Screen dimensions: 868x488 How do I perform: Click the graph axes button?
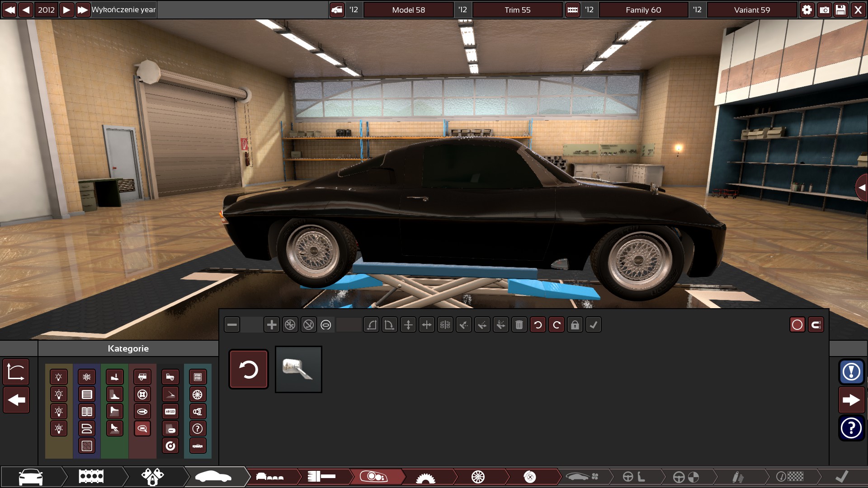(x=16, y=372)
